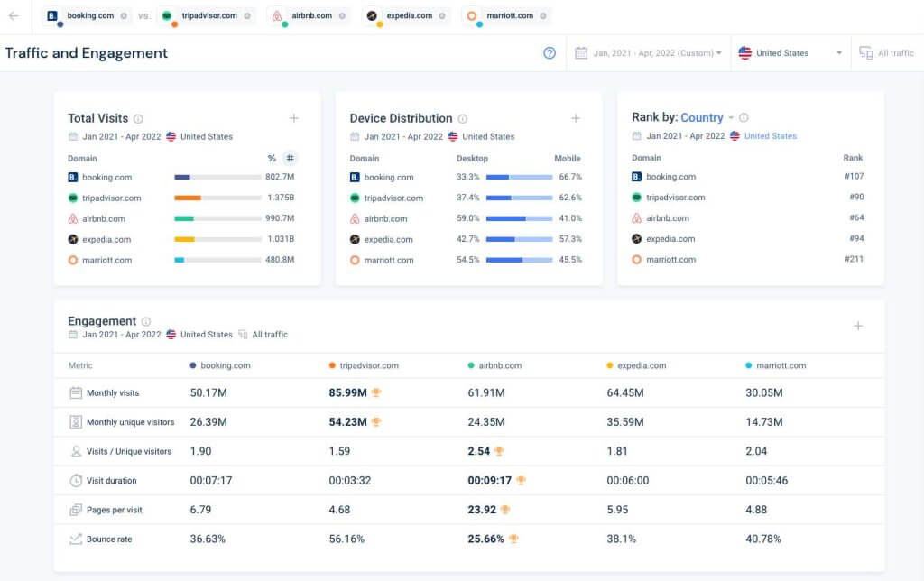Select the booking.com chip in comparison bar
Screen dimensions: 924x581
pos(87,16)
